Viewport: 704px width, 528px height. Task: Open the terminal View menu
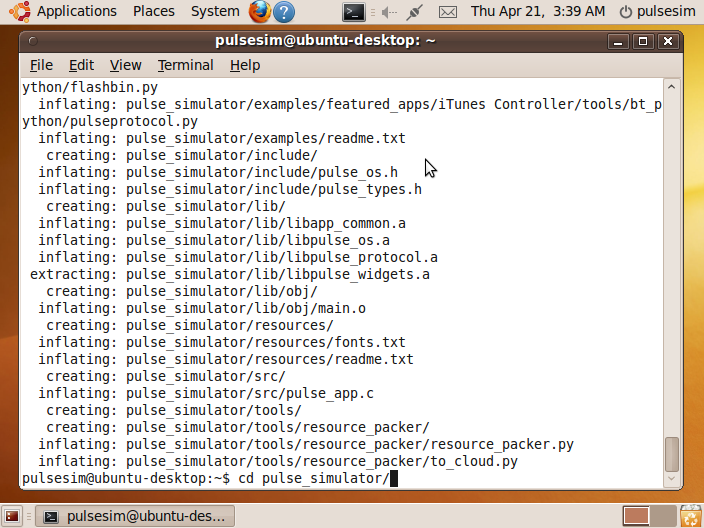[125, 65]
